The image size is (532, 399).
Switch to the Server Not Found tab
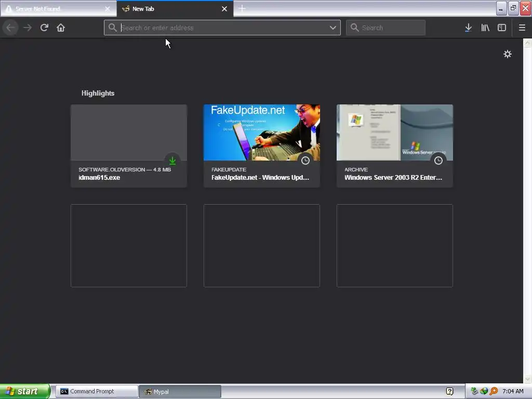(x=58, y=9)
